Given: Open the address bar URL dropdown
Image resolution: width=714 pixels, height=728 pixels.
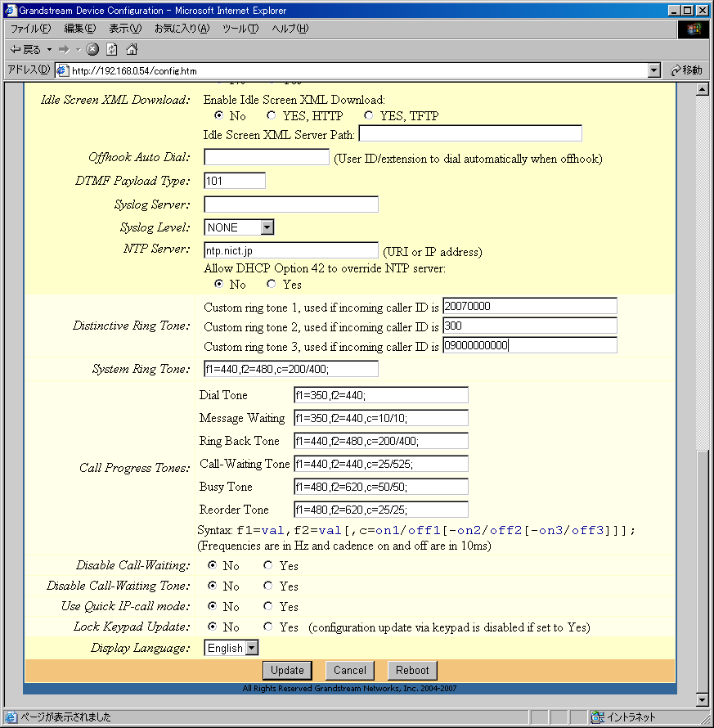Looking at the screenshot, I should [x=653, y=70].
